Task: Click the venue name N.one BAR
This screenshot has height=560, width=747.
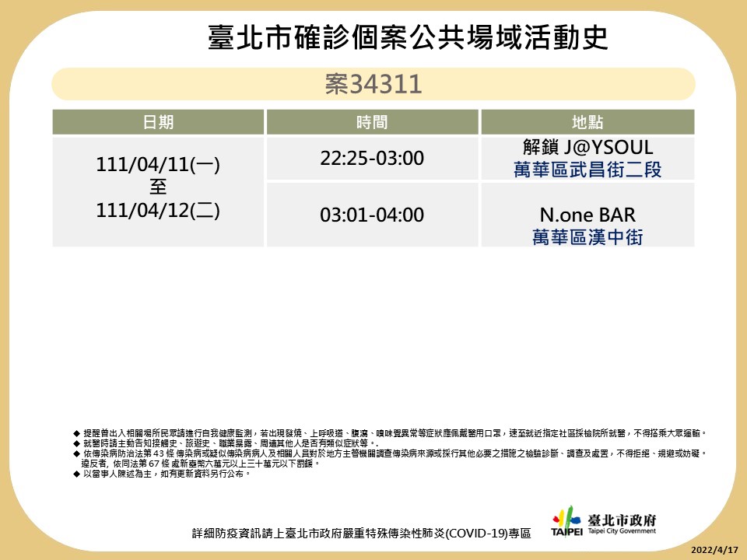Action: click(x=588, y=215)
